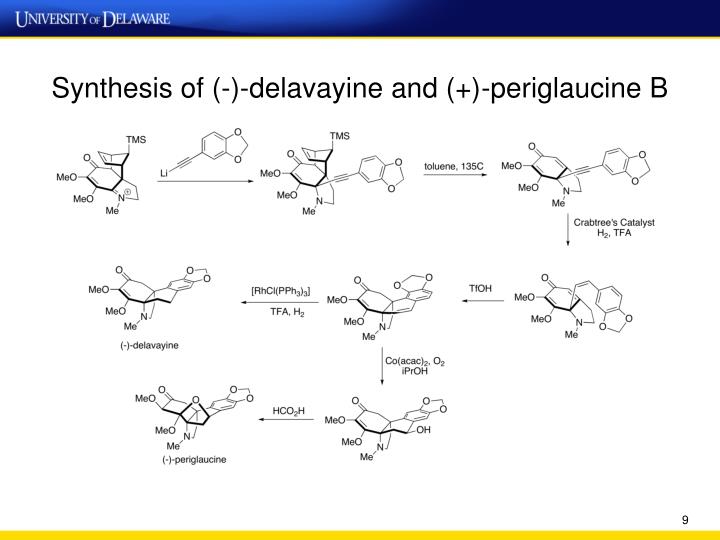Image resolution: width=720 pixels, height=540 pixels.
Task: Click the 'H2, TFA' label under Crabtree's Catalyst
Action: tap(614, 233)
